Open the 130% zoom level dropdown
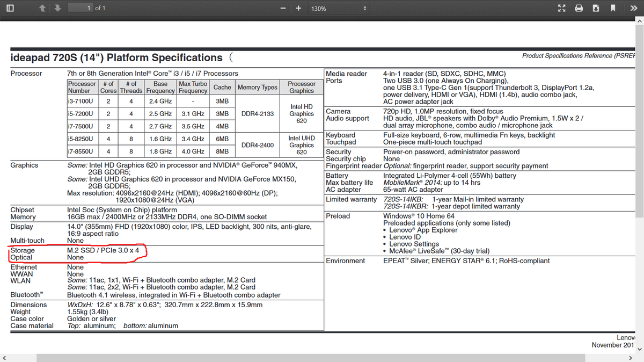 coord(338,9)
